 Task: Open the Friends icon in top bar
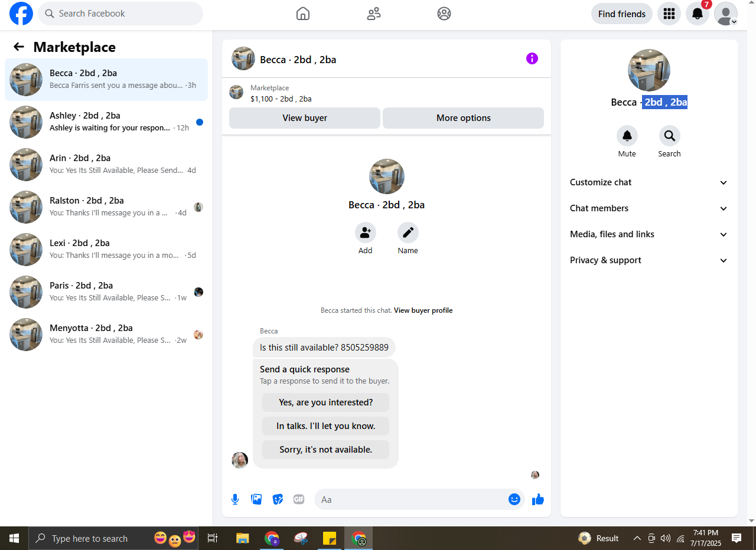pos(374,14)
